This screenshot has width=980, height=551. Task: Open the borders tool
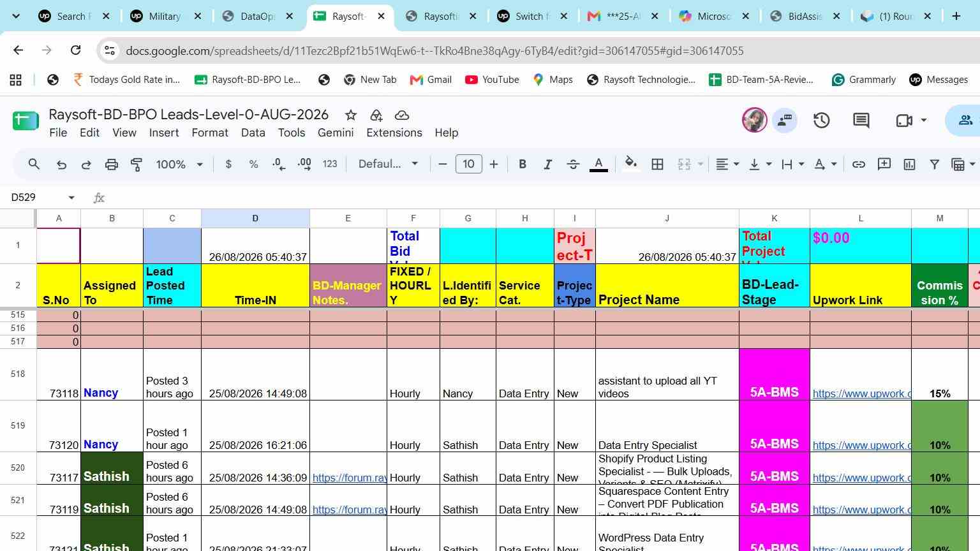tap(657, 165)
